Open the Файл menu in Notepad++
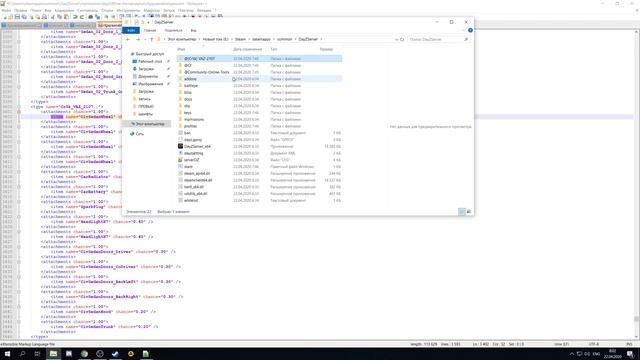The height and width of the screenshot is (360, 640). click(x=6, y=10)
